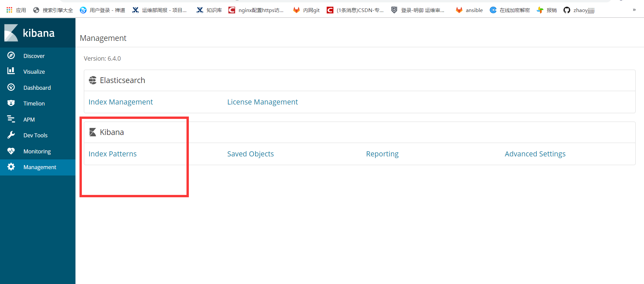644x284 pixels.
Task: Select APM in the sidebar
Action: click(38, 119)
